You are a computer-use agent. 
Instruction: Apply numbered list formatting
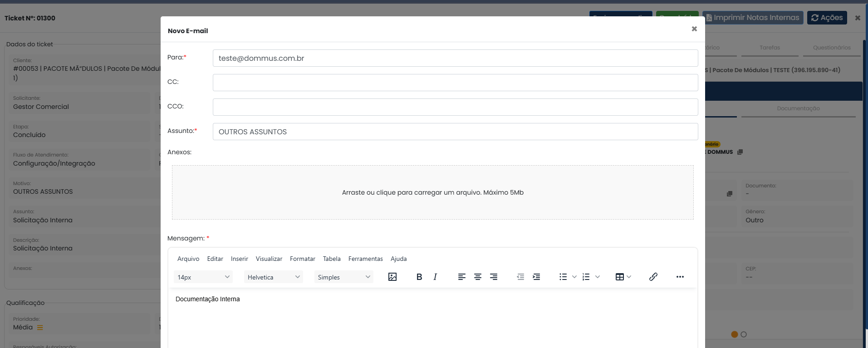[586, 277]
